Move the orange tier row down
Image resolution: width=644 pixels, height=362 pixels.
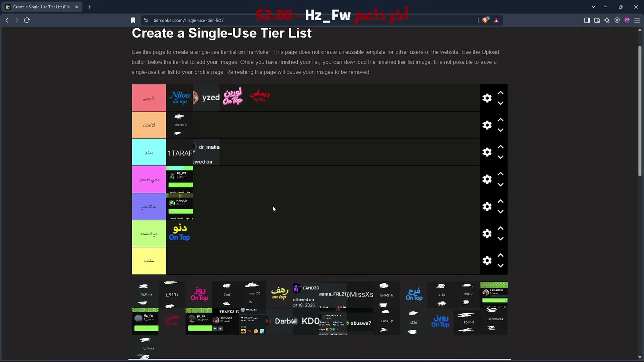click(x=500, y=130)
